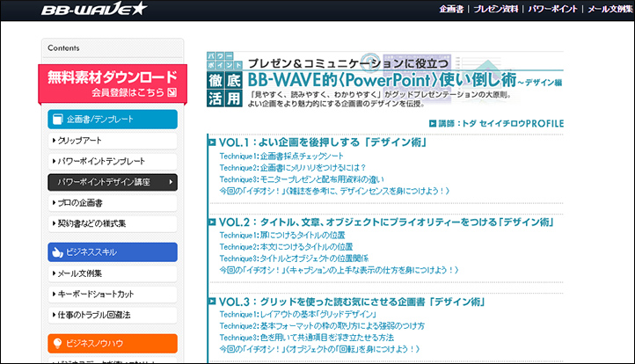635x364 pixels.
Task: Click document icon on 企画書/テンプレート header
Action: (58, 119)
